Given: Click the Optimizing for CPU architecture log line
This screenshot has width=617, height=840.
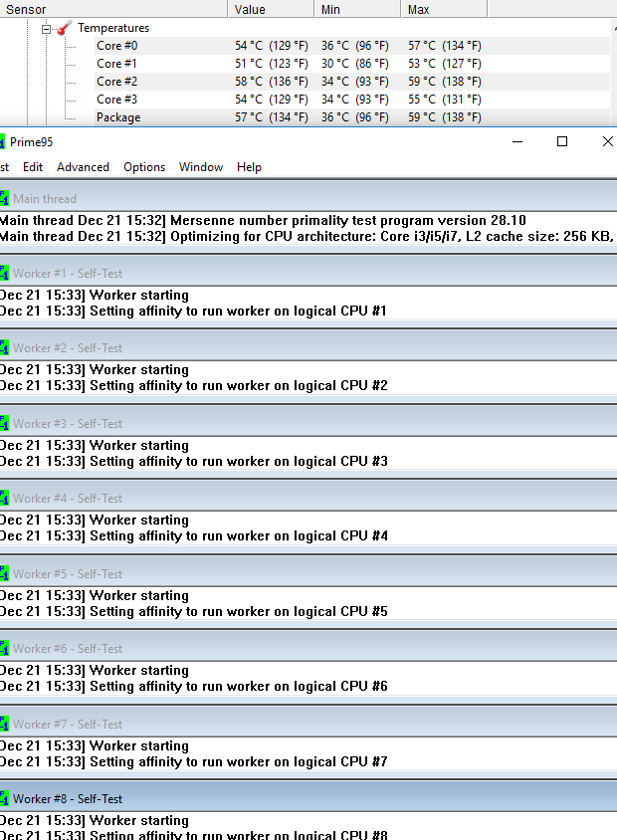Looking at the screenshot, I should pyautogui.click(x=307, y=236).
